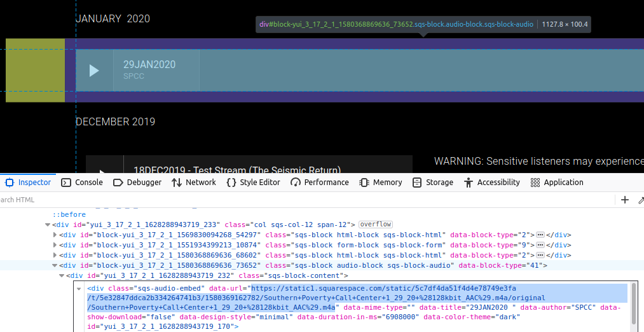The image size is (644, 332).
Task: Expand the block-yui_3_17_2_1_1569830094268_54297 html-block node
Action: 55,235
